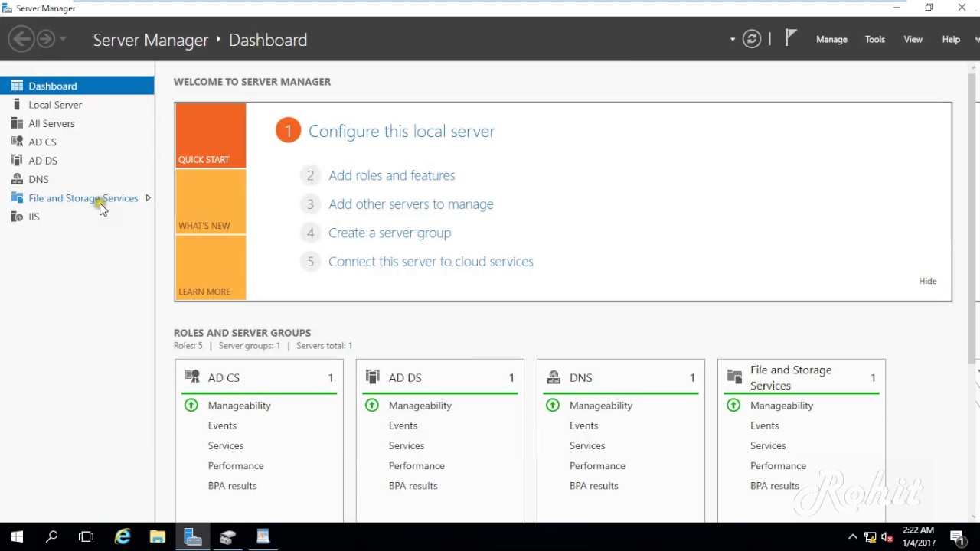Image resolution: width=980 pixels, height=551 pixels.
Task: Click the DNS manageability green arrow icon
Action: tap(552, 406)
